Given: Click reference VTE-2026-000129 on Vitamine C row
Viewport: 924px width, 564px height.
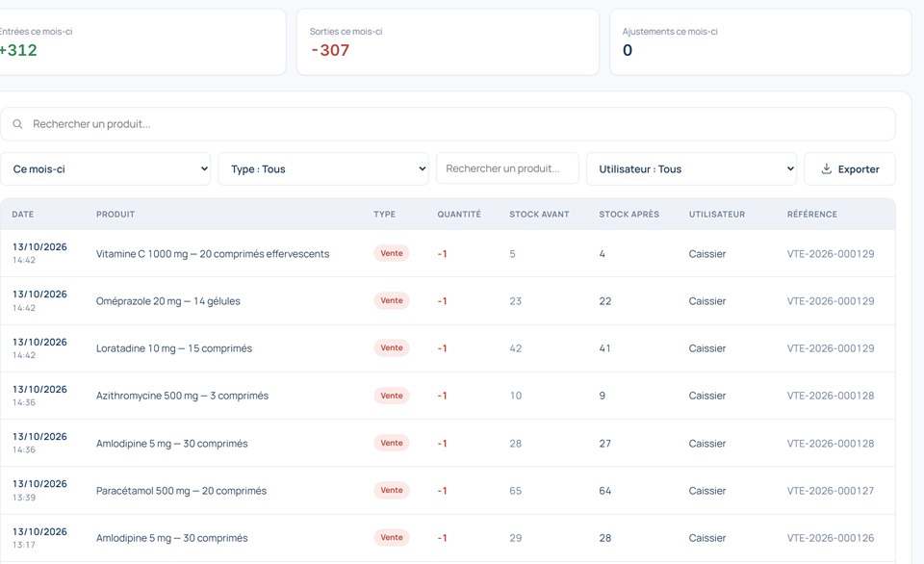Looking at the screenshot, I should coord(831,254).
